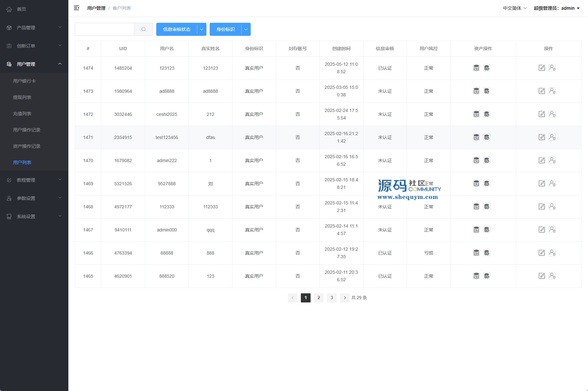Open edit icon for user admin000
This screenshot has width=588, height=391.
541,230
